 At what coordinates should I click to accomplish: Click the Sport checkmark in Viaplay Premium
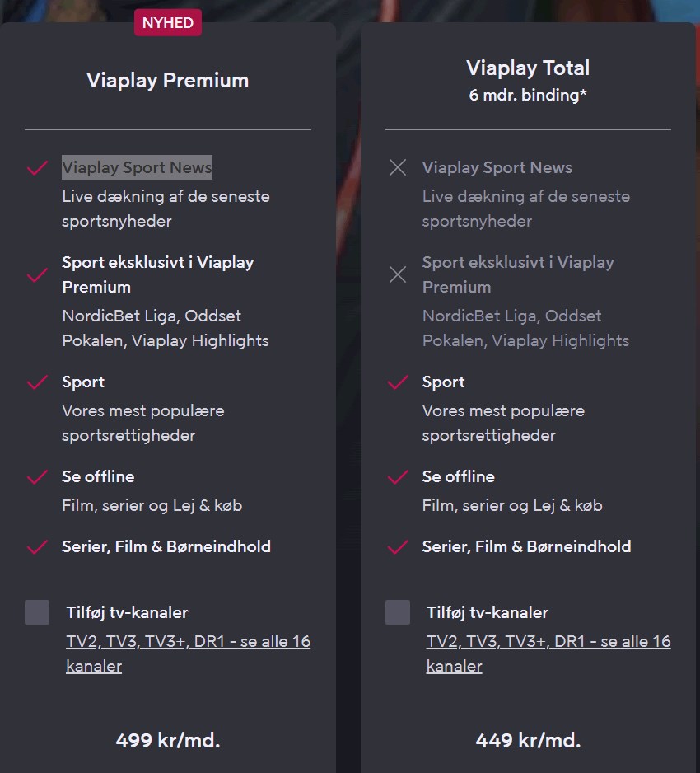coord(37,382)
